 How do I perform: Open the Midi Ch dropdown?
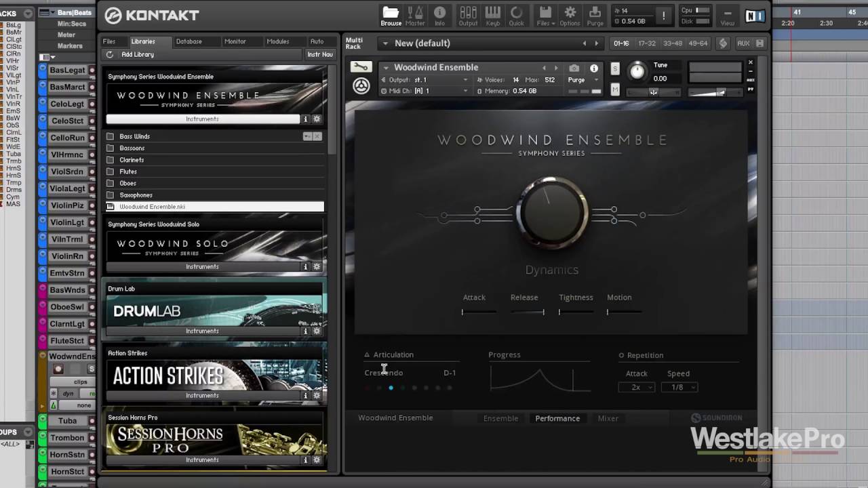click(x=465, y=91)
